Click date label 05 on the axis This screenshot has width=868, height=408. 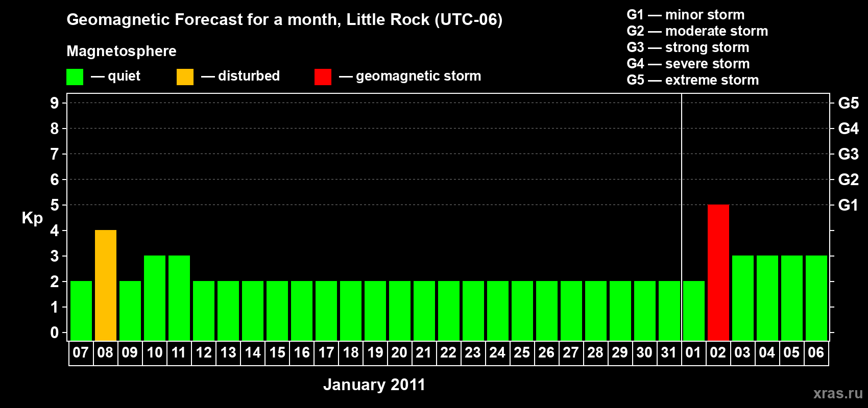(x=791, y=352)
